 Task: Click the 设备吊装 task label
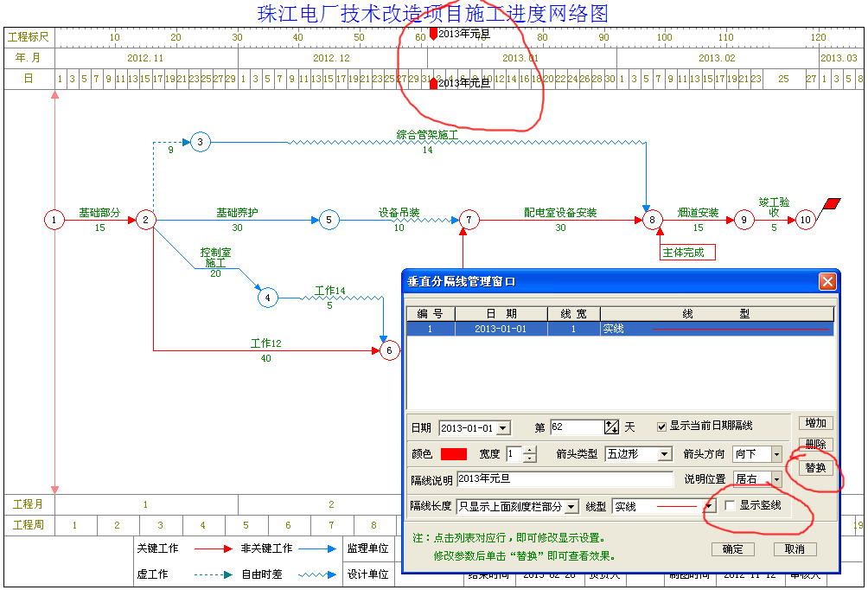click(399, 213)
